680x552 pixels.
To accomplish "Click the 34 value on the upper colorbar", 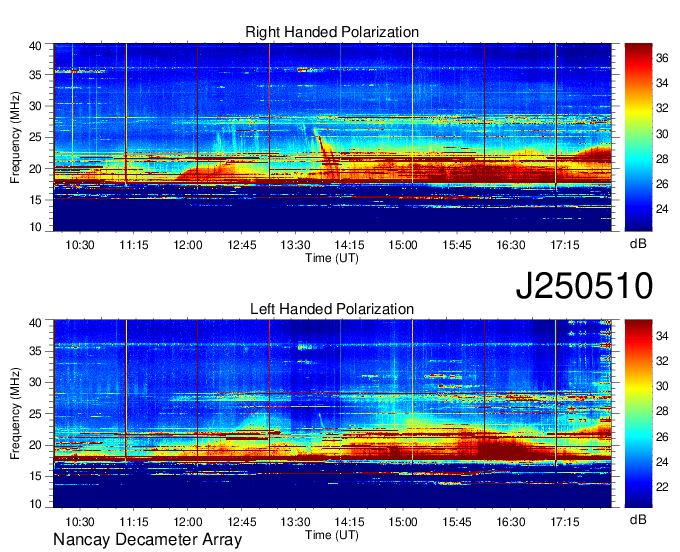I will point(662,83).
